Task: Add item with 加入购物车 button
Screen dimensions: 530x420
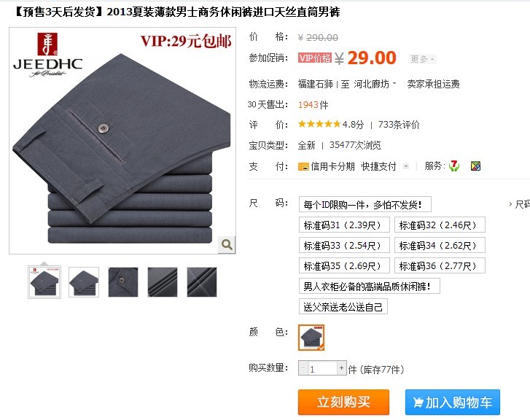Action: (453, 402)
